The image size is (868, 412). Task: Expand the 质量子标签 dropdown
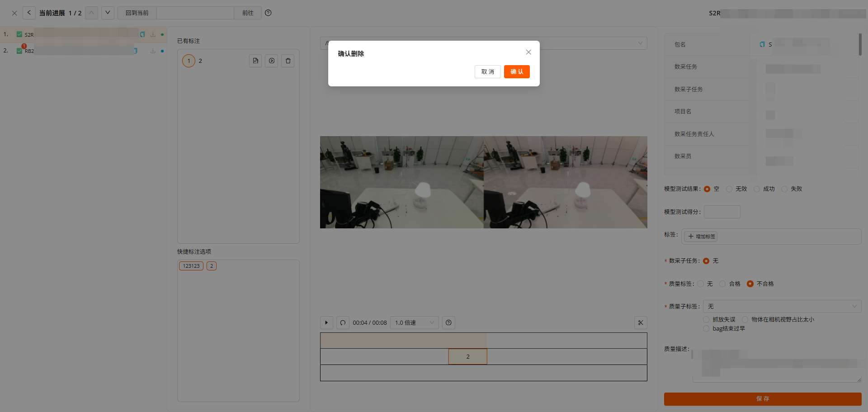pos(782,307)
